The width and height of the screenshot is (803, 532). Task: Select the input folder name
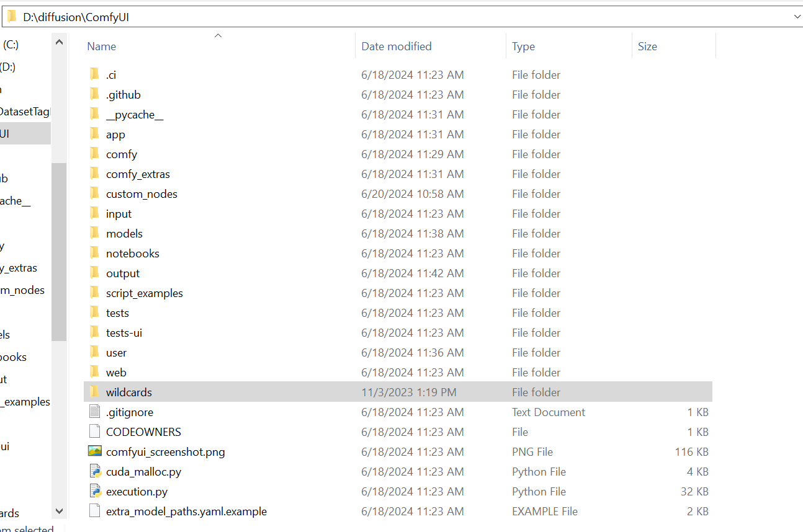119,214
